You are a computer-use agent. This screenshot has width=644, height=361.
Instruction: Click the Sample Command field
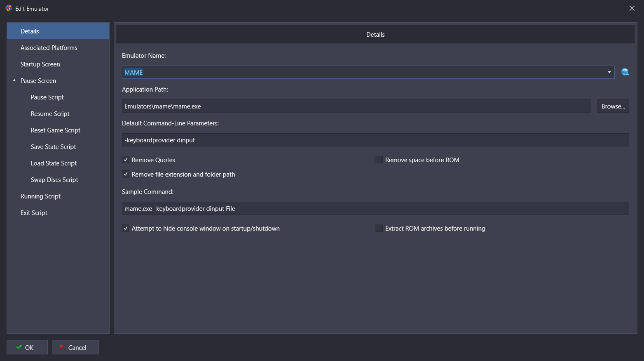375,208
